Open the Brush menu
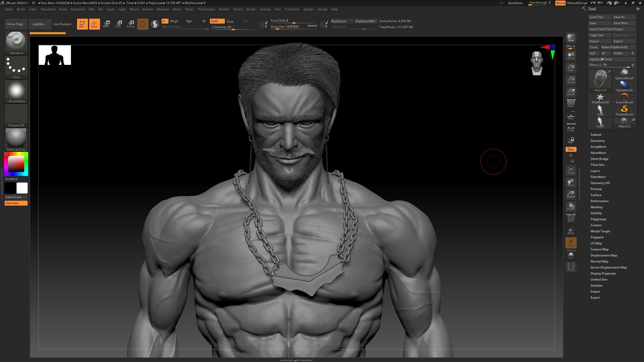 (x=21, y=9)
